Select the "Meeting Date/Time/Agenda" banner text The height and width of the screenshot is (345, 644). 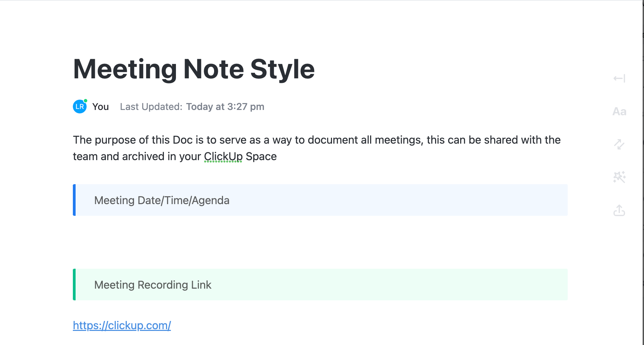click(x=162, y=200)
